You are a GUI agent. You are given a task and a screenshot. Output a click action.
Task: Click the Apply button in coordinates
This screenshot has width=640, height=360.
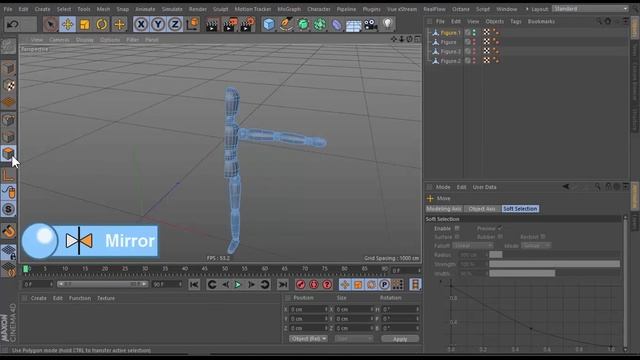400,339
